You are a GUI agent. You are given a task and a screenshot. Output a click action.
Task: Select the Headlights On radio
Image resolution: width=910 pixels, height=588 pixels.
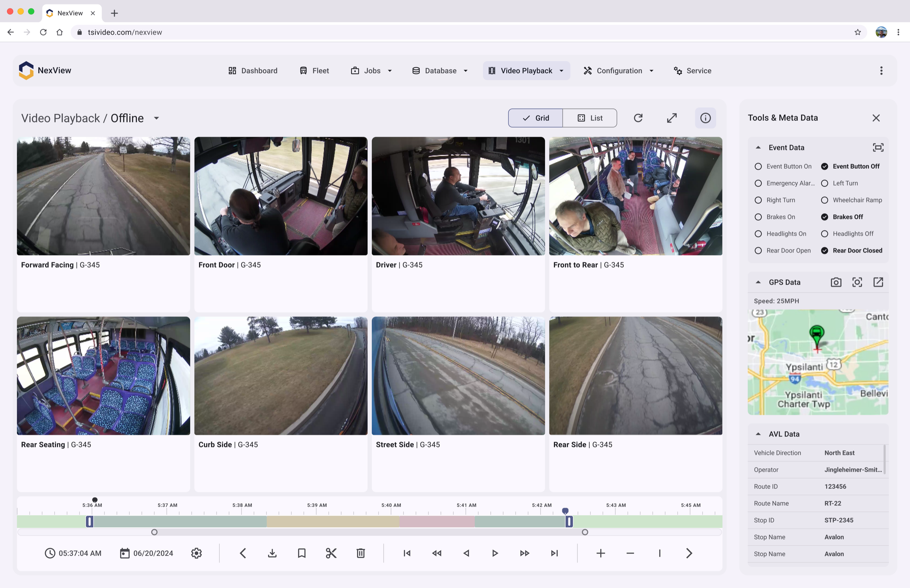coord(758,234)
